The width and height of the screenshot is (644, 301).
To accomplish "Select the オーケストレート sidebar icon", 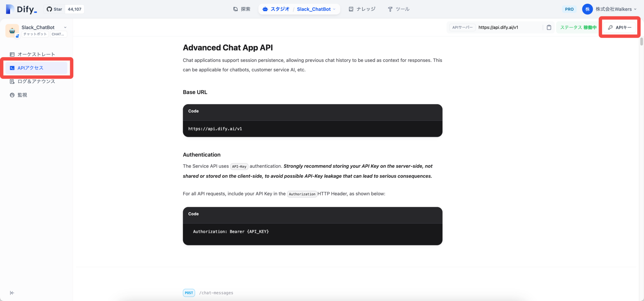I will pos(12,54).
